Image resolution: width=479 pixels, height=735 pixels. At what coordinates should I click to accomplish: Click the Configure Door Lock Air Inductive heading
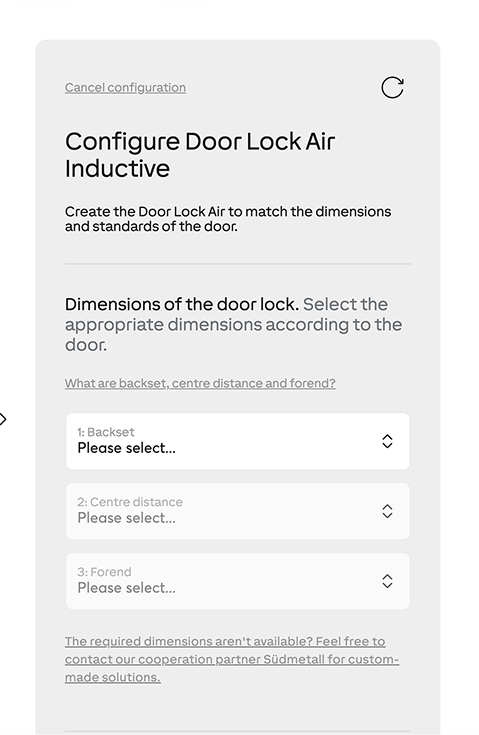200,155
